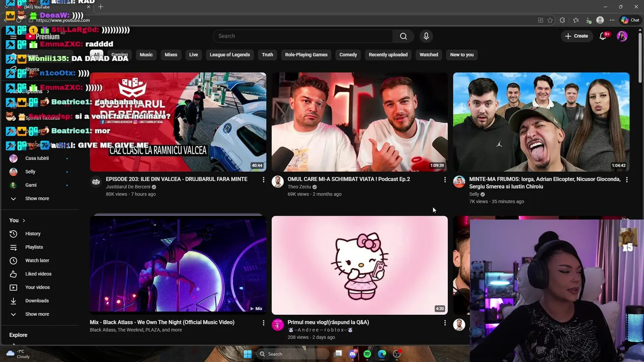Select the Mixes filter chip
The width and height of the screenshot is (644, 362).
[171, 55]
